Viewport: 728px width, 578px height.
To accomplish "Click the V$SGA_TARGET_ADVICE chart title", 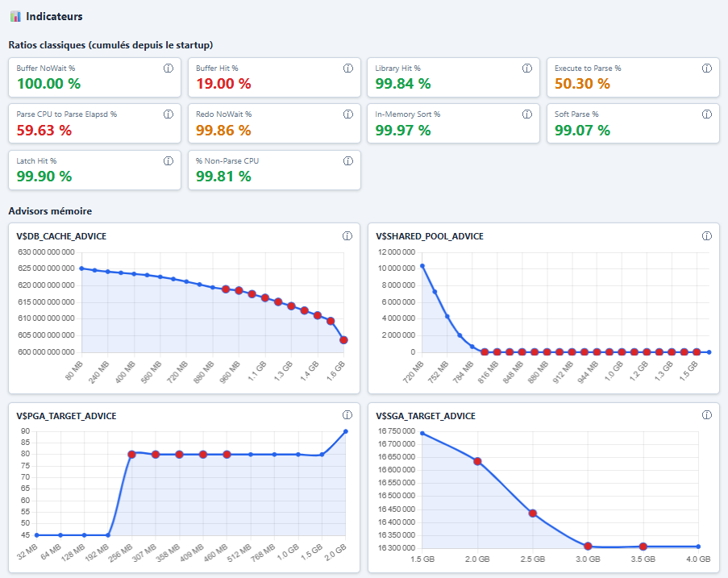I will [426, 416].
